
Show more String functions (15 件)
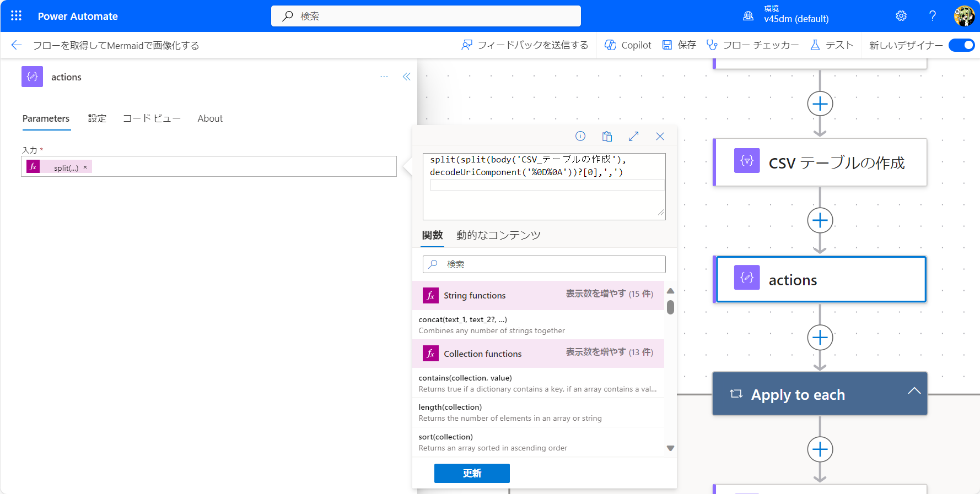tap(609, 294)
